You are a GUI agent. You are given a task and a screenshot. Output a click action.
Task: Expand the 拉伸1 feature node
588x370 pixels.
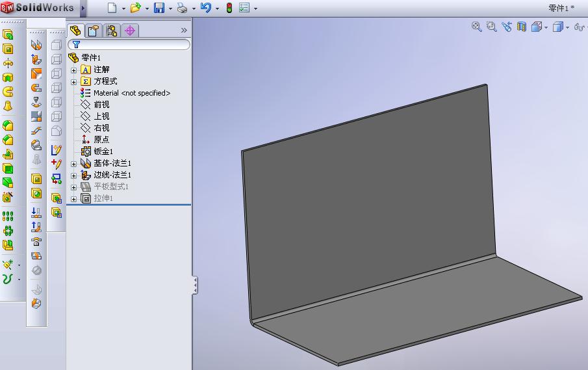(73, 199)
